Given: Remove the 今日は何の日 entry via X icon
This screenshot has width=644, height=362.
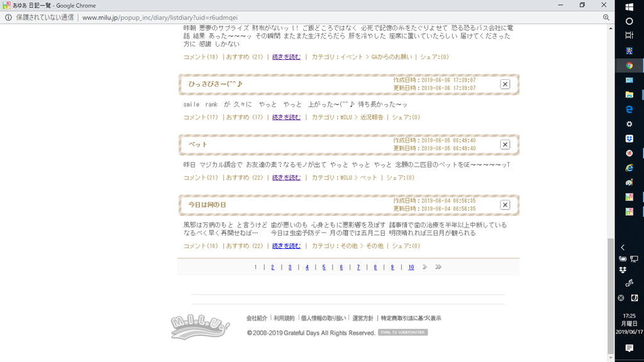Looking at the screenshot, I should pyautogui.click(x=504, y=205).
